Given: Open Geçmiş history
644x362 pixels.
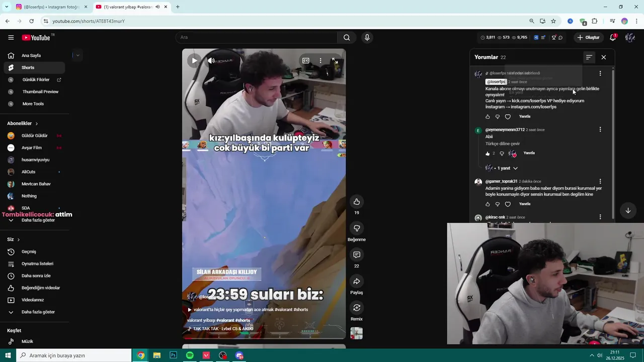Looking at the screenshot, I should point(34,251).
